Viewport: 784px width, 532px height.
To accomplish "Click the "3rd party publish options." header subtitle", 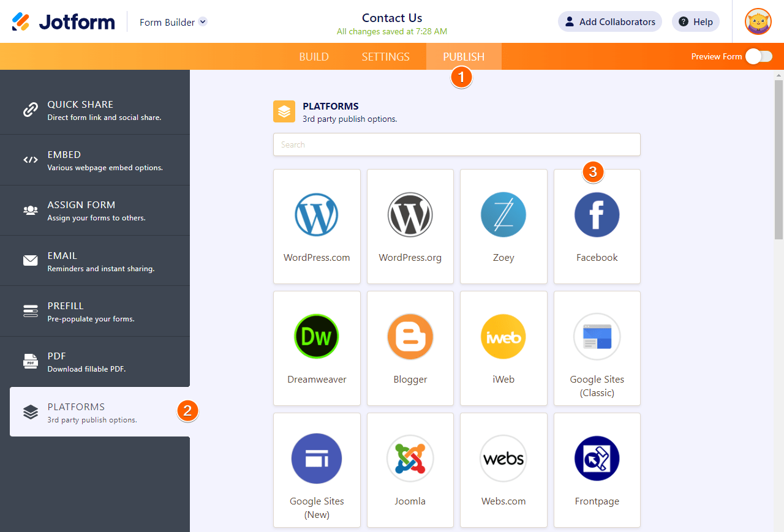I will 350,119.
